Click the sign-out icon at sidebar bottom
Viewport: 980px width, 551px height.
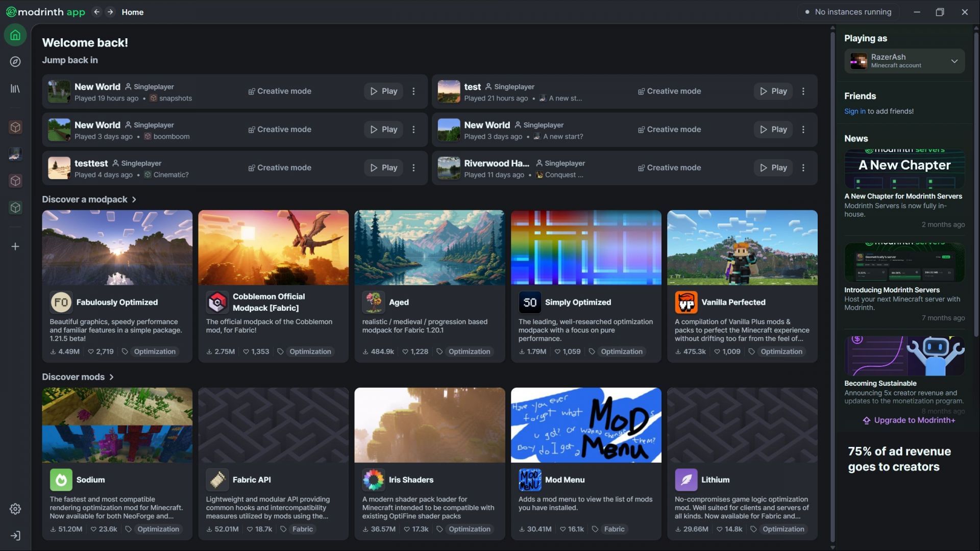coord(15,536)
